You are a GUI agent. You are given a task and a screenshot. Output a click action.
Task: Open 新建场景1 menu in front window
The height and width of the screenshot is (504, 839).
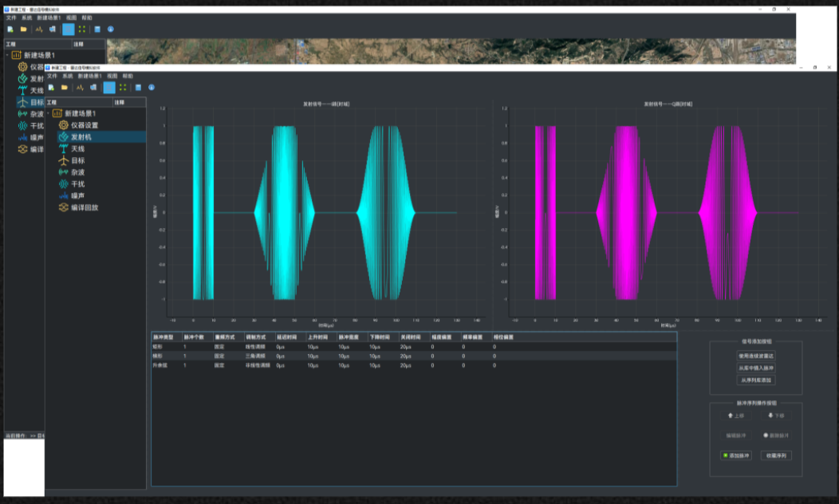89,76
